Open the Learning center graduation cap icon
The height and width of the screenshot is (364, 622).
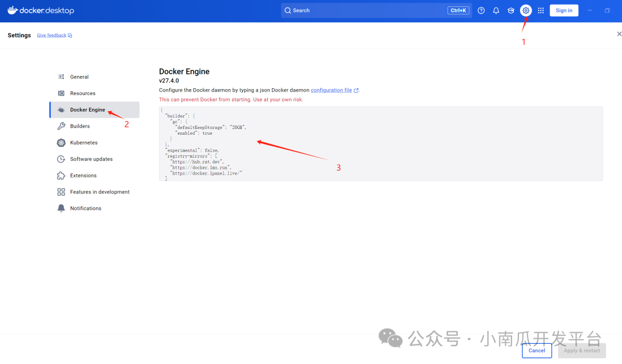tap(511, 11)
